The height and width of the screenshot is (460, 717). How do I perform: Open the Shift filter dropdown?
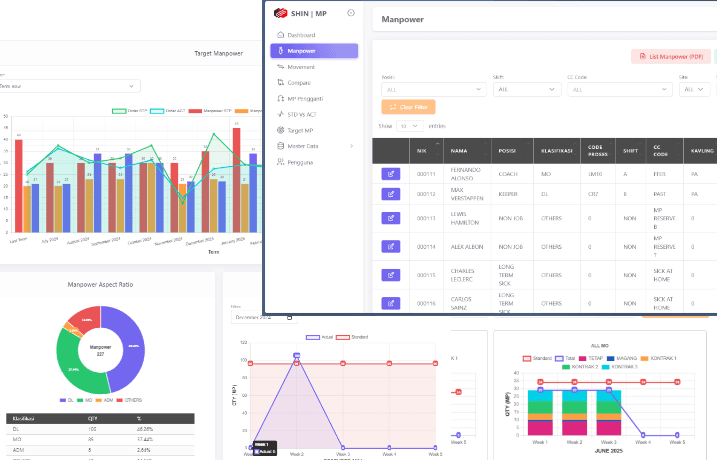pos(525,89)
